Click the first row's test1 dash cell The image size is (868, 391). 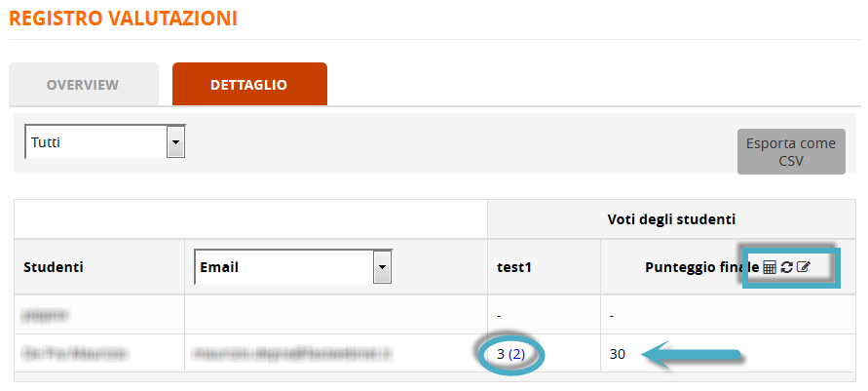pos(500,316)
